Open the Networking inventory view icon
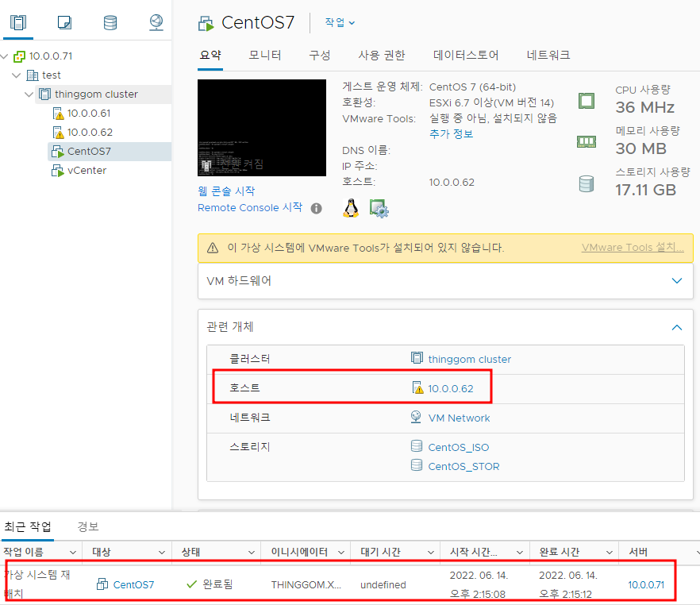Image resolution: width=700 pixels, height=605 pixels. (156, 22)
